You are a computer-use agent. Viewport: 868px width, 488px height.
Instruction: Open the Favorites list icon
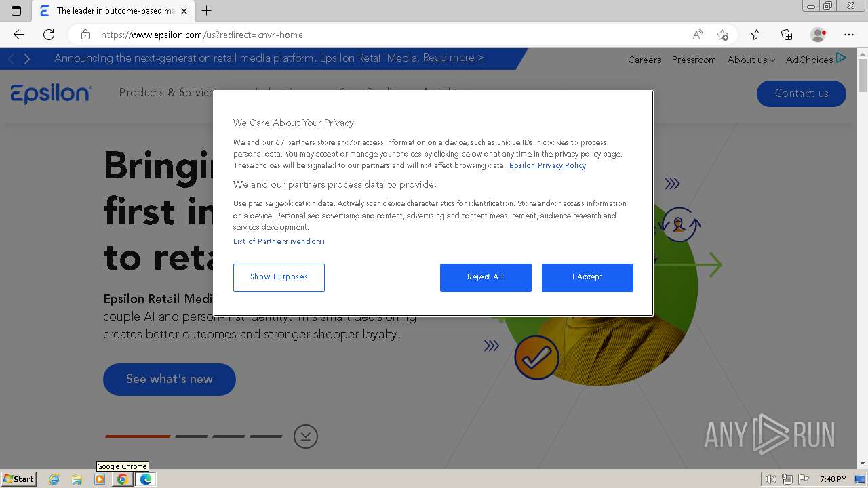(x=757, y=35)
